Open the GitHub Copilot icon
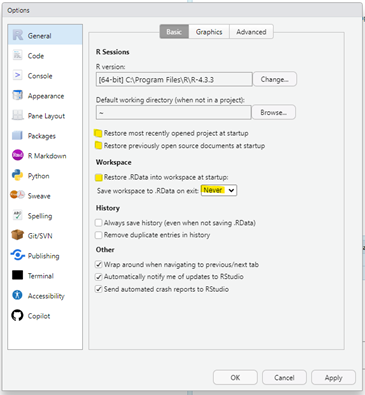 pyautogui.click(x=17, y=315)
